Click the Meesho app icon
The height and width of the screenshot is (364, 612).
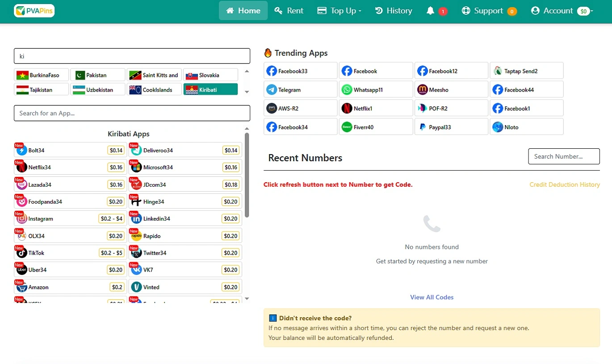click(x=422, y=90)
